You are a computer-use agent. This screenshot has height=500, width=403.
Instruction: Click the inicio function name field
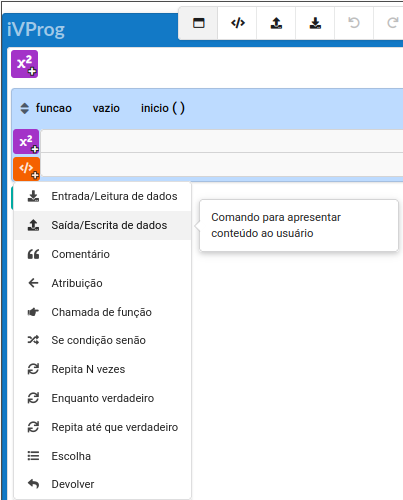pos(155,108)
